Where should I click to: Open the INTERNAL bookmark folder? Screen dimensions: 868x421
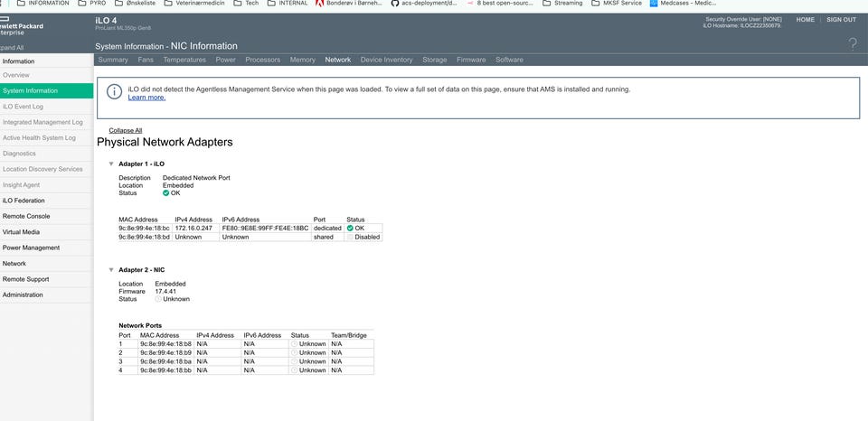pos(288,4)
